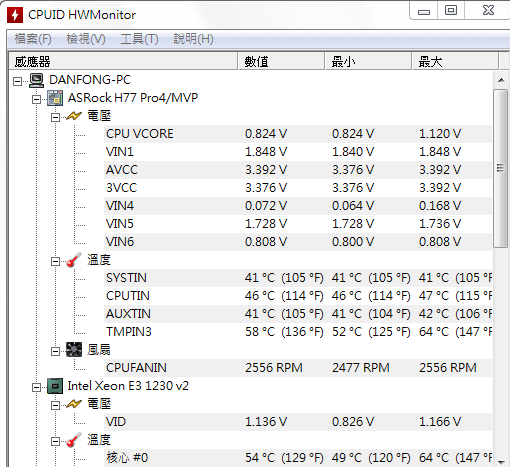Click the ASRock H77 Pro4/MVP motherboard icon
The image size is (510, 467).
click(x=55, y=98)
